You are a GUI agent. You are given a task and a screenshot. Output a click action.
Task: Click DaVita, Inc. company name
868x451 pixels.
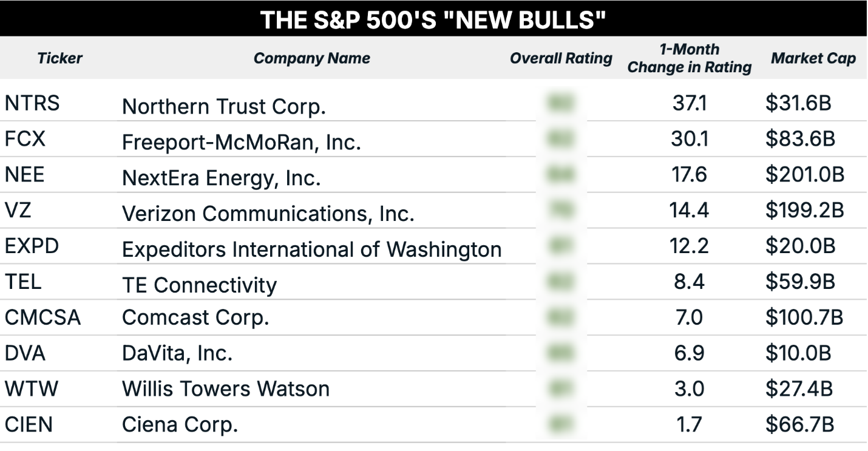click(177, 353)
